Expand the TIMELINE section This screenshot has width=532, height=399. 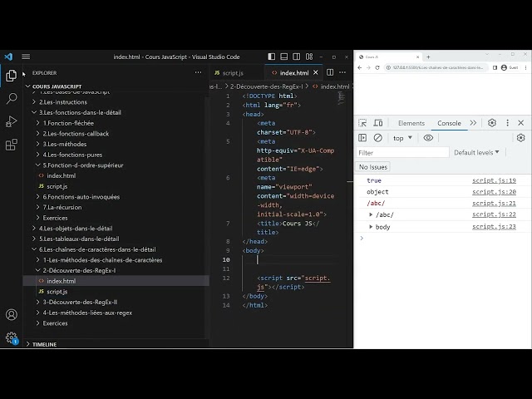click(x=44, y=344)
